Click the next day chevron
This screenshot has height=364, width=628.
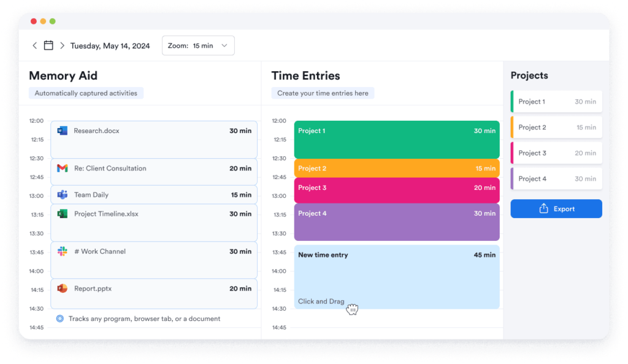62,45
